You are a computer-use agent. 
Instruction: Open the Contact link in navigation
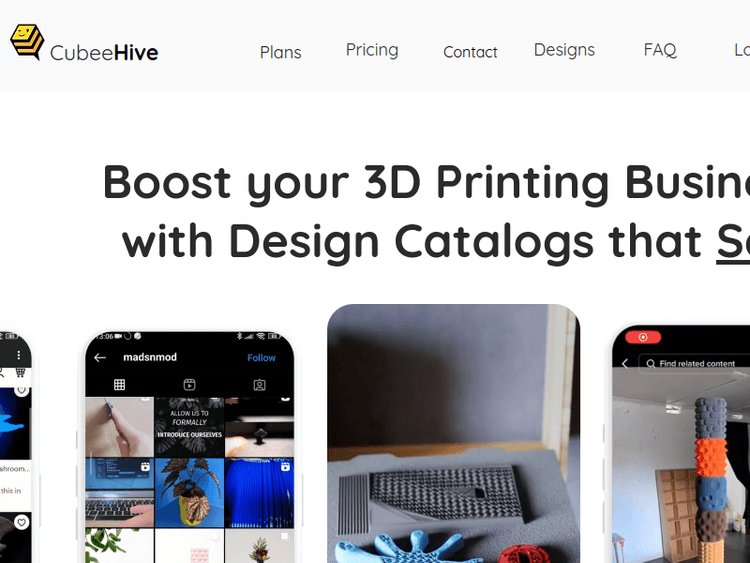470,52
